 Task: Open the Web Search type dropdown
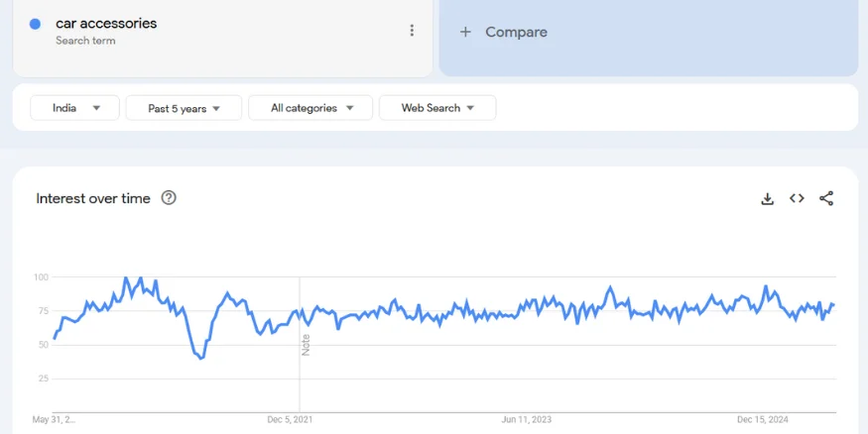[x=437, y=108]
